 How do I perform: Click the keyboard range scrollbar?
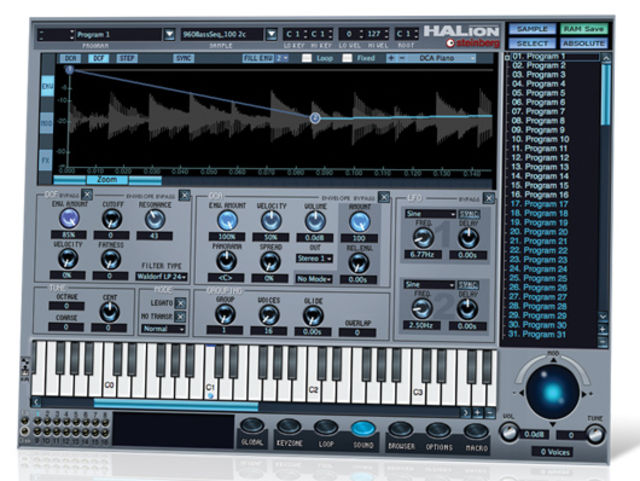[176, 405]
